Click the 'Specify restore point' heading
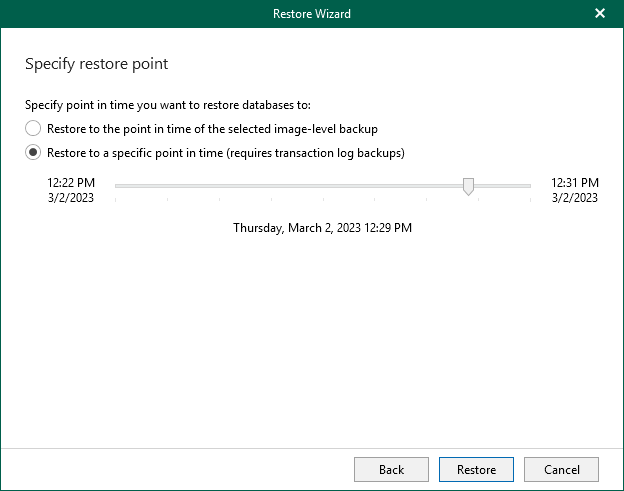The width and height of the screenshot is (624, 491). pyautogui.click(x=96, y=64)
